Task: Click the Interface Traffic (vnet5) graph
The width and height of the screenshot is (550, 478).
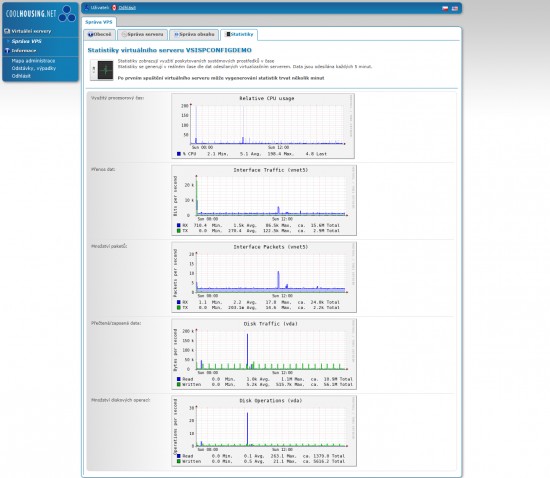Action: pos(264,200)
